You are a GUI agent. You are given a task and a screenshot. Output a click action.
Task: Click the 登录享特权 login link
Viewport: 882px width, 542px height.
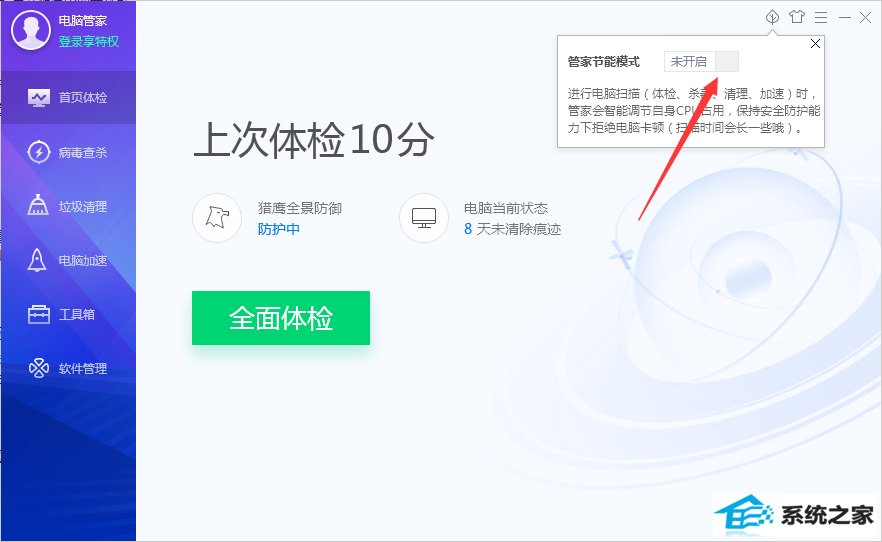[x=89, y=41]
